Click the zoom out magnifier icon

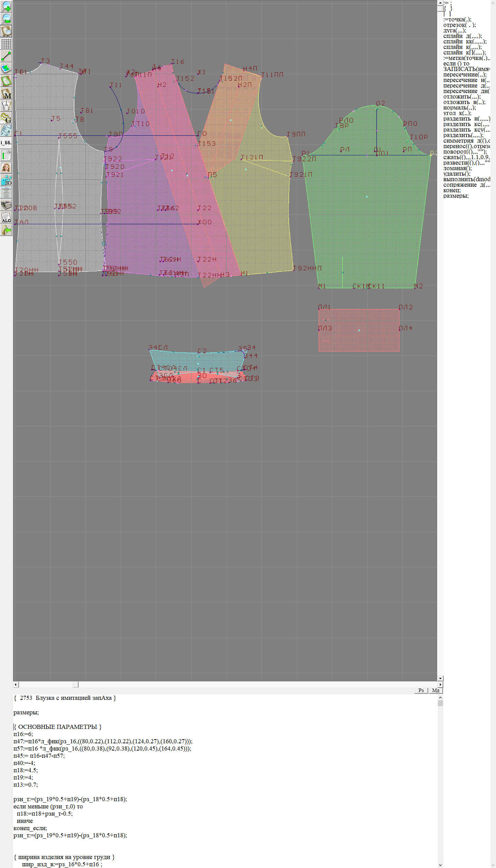click(6, 19)
